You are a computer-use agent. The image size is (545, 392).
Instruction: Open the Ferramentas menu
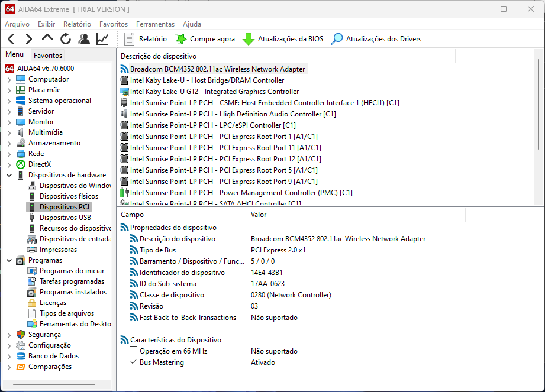pos(156,24)
